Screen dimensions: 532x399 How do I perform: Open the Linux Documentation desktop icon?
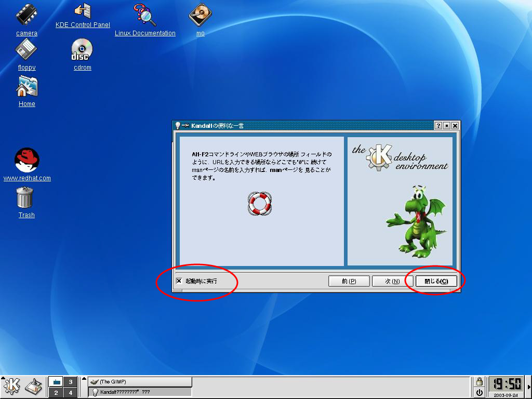pyautogui.click(x=145, y=15)
